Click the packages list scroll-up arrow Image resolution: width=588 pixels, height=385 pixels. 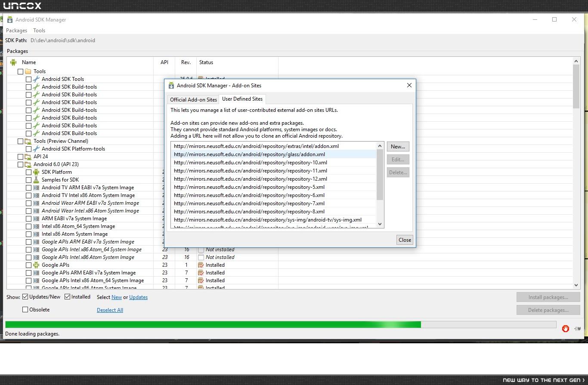point(576,62)
